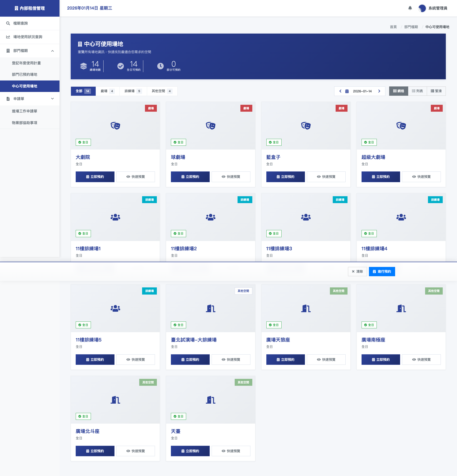Click the 檔期查詢 search icon in sidebar
The width and height of the screenshot is (457, 476).
coord(8,23)
